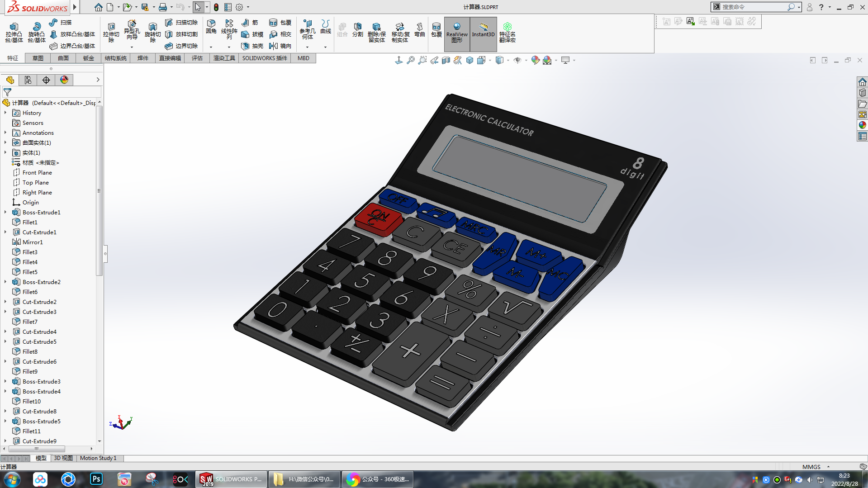868x488 pixels.
Task: Click the Split tool (分割)
Action: coord(357,30)
